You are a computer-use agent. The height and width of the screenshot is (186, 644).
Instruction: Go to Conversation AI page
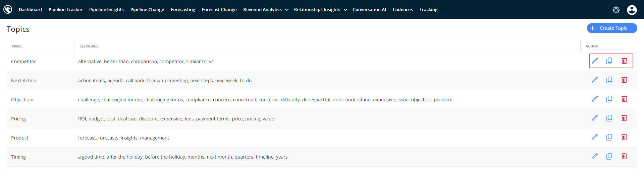[x=369, y=10]
